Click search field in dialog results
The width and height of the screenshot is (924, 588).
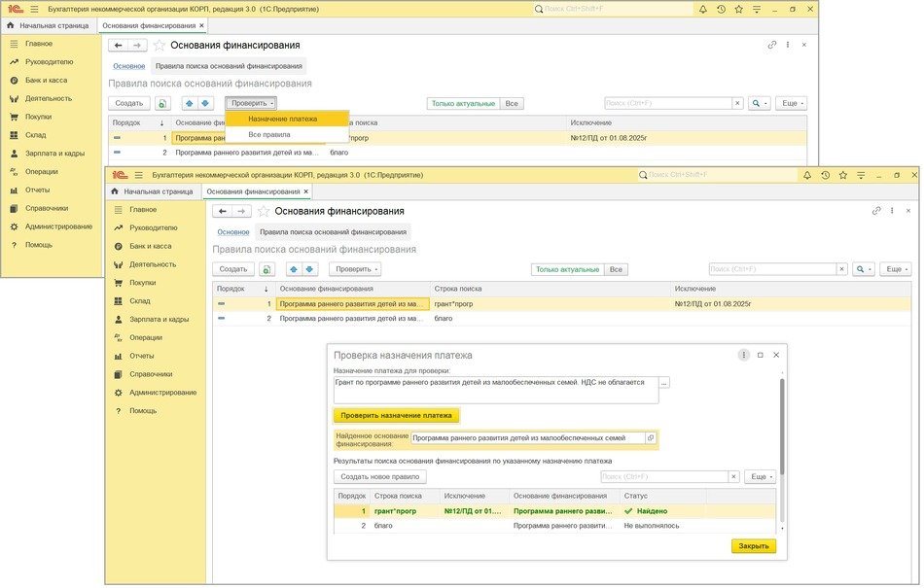pos(664,477)
